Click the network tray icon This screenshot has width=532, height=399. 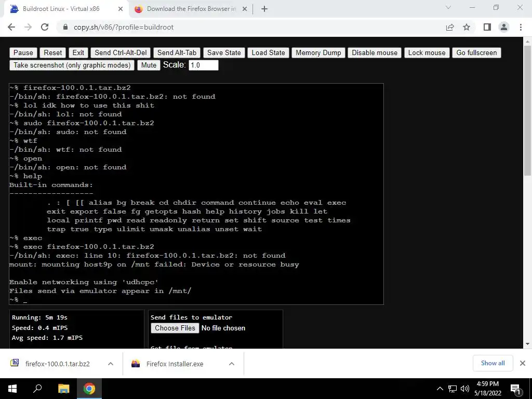(x=453, y=389)
